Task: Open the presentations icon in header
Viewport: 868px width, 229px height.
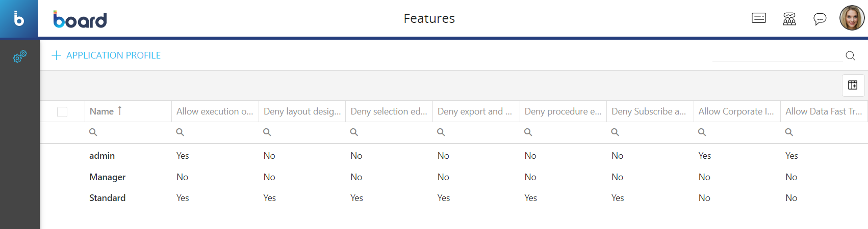Action: pyautogui.click(x=758, y=19)
